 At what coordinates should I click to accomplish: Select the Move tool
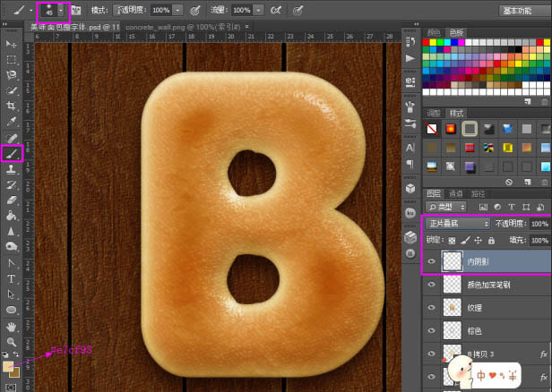click(13, 44)
